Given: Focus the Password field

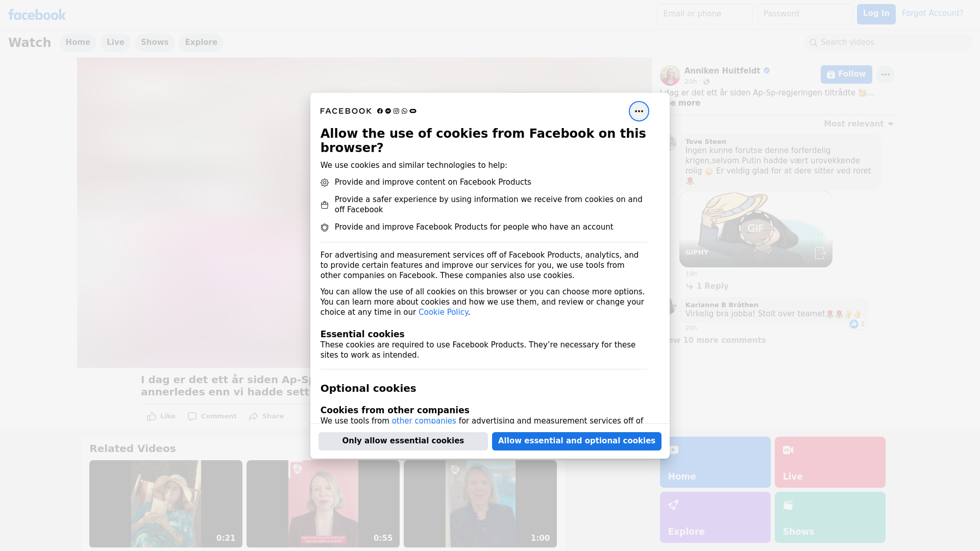Looking at the screenshot, I should click(804, 14).
